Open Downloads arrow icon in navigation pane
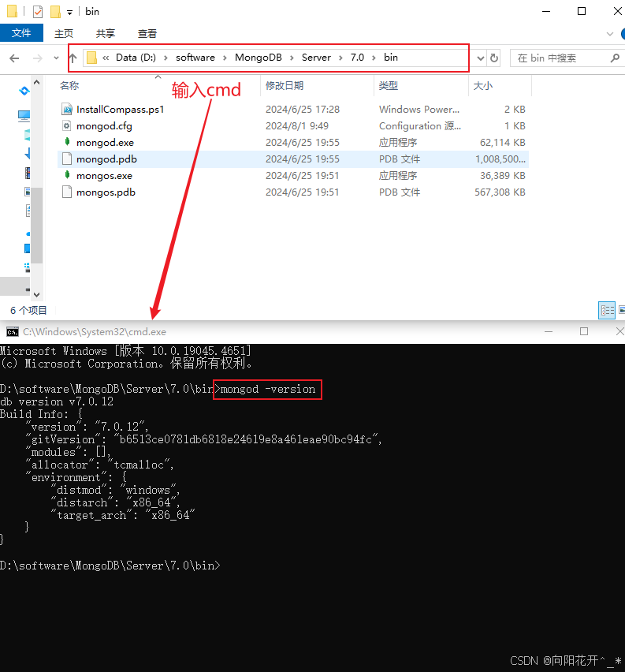The width and height of the screenshot is (625, 672). (x=28, y=152)
